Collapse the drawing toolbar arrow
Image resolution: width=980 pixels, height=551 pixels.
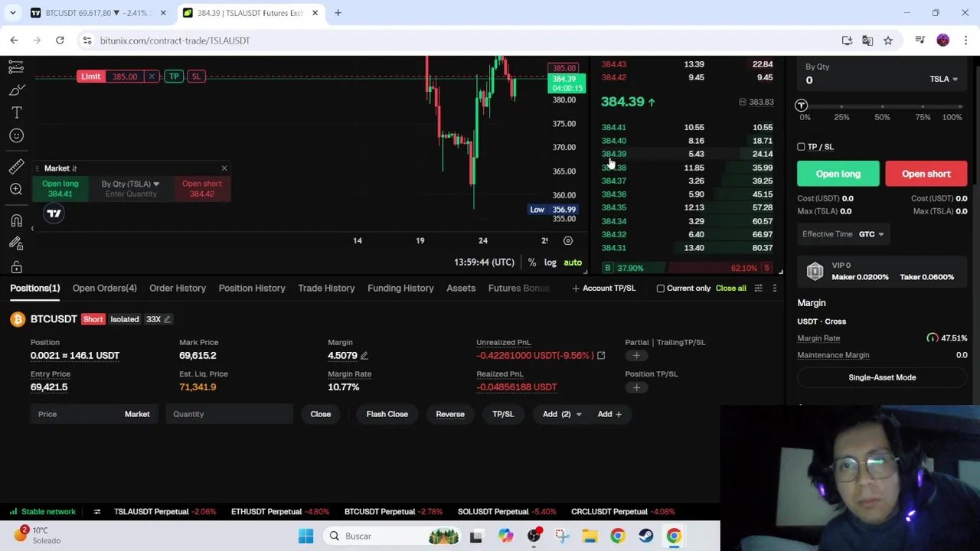click(x=32, y=228)
